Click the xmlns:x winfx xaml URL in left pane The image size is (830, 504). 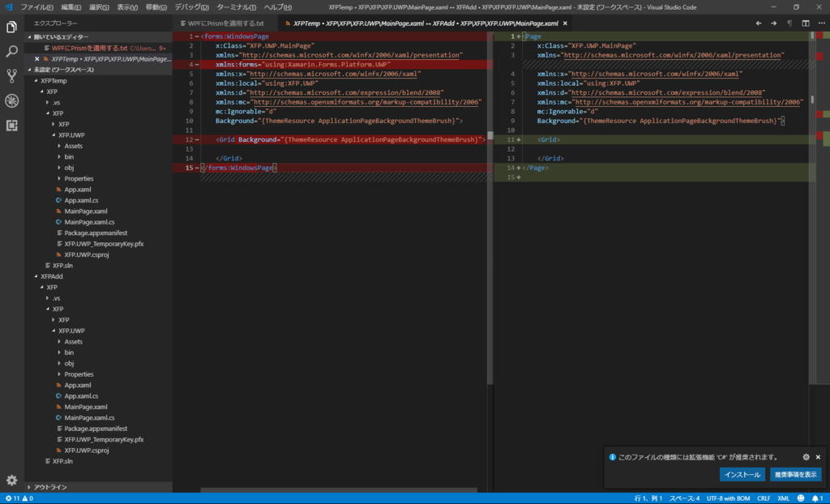335,74
